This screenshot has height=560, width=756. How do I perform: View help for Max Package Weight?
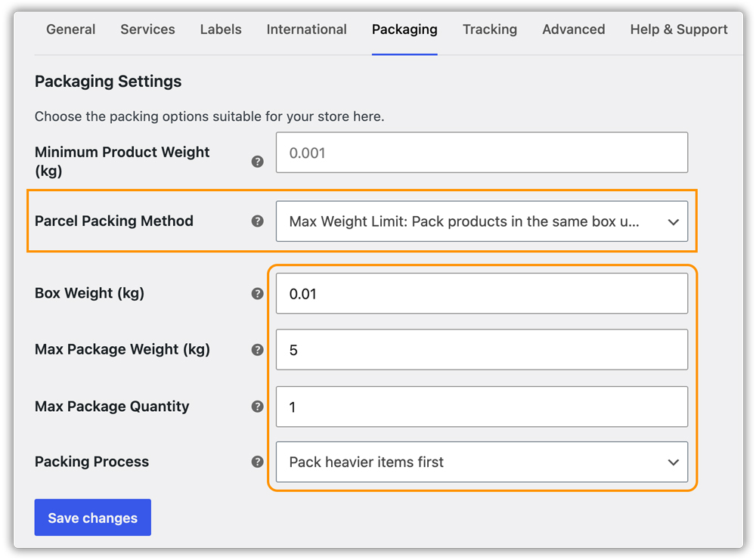pyautogui.click(x=258, y=350)
